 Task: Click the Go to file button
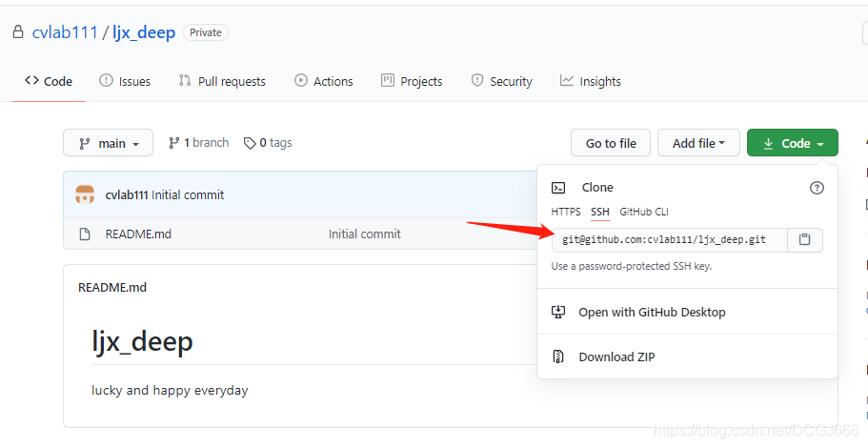pos(611,143)
